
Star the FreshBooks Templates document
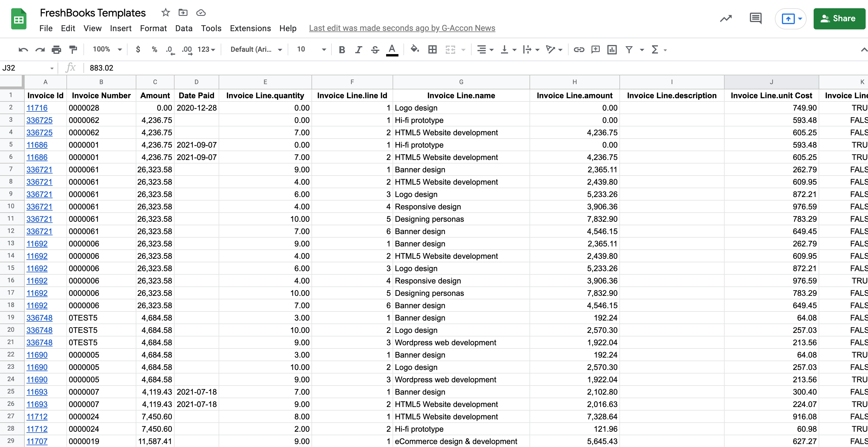pos(165,13)
